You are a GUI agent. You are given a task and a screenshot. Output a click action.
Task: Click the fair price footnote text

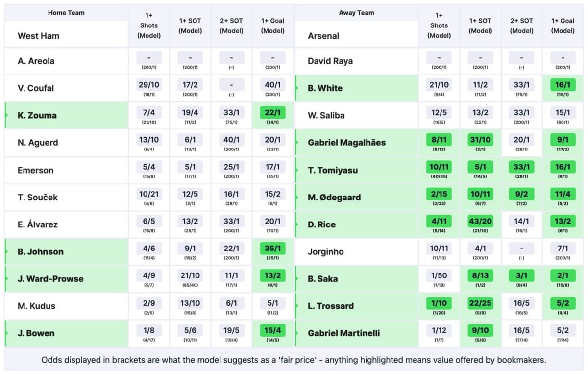pos(294,360)
